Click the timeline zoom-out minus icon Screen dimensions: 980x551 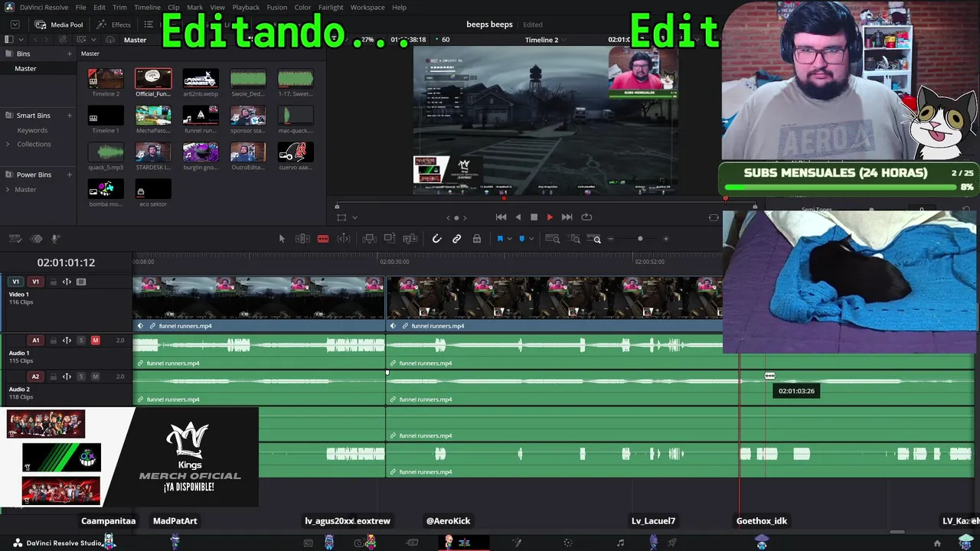[610, 239]
